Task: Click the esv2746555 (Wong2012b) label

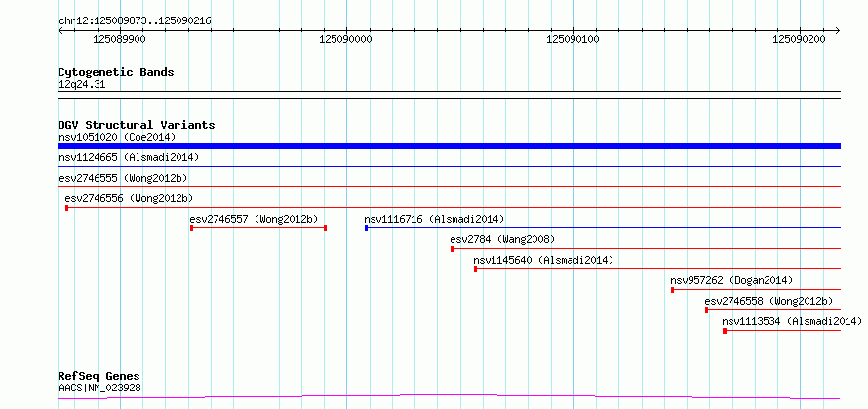Action: coord(123,178)
